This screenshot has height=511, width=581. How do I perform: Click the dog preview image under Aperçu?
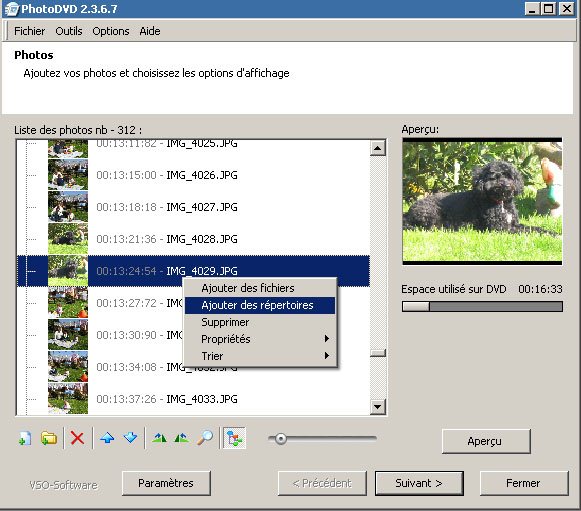click(x=482, y=201)
